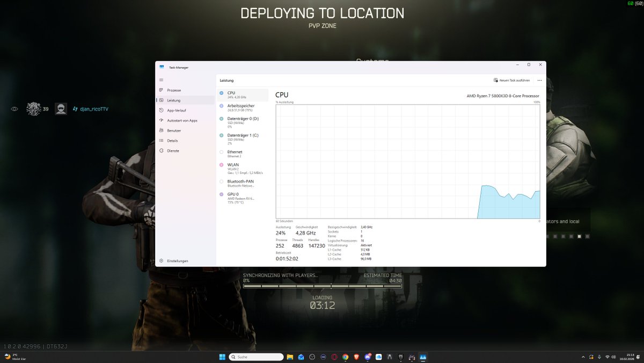This screenshot has width=644, height=363.
Task: Open App-Verlauf in the sidebar
Action: (x=185, y=110)
